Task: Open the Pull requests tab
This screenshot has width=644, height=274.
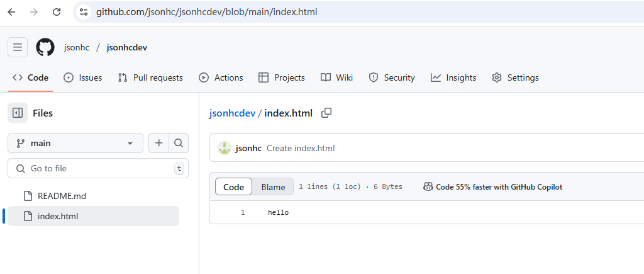Action: click(x=150, y=77)
